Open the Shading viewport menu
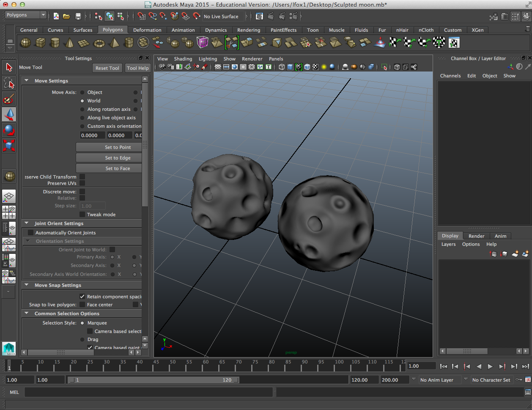 (x=183, y=59)
